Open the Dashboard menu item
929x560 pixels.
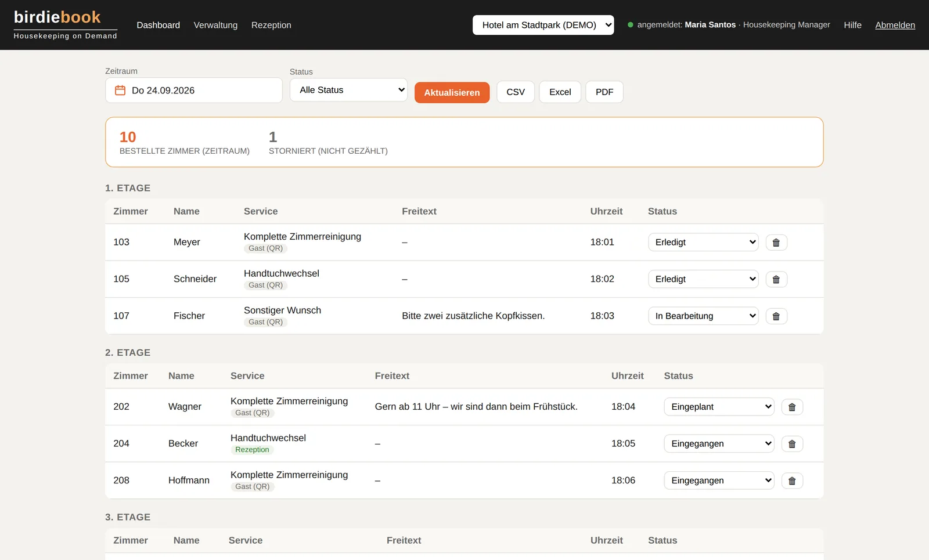158,25
